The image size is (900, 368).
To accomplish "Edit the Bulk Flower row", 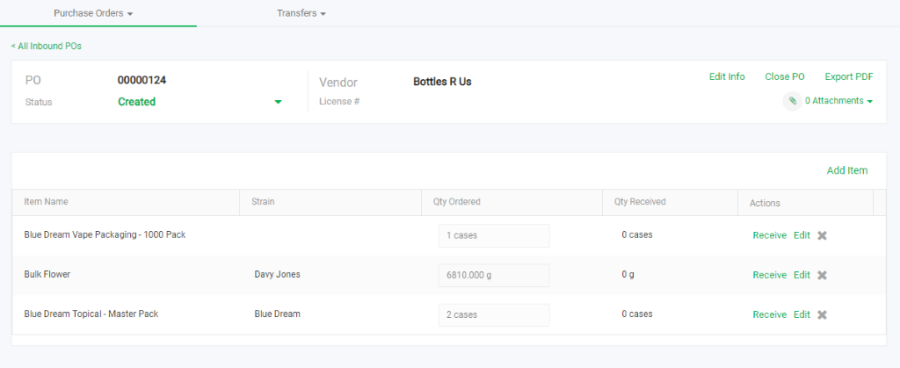I will tap(801, 275).
